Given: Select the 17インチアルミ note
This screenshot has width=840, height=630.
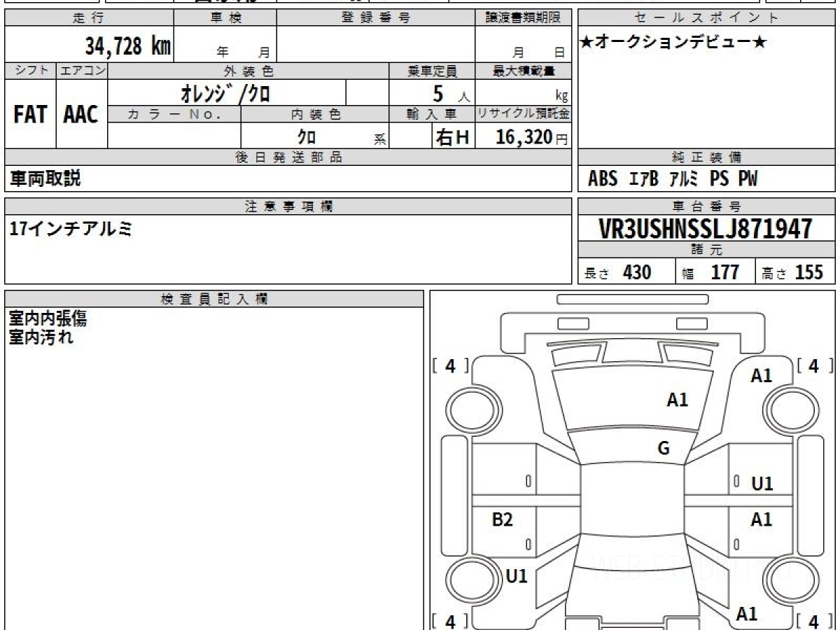Looking at the screenshot, I should point(71,228).
